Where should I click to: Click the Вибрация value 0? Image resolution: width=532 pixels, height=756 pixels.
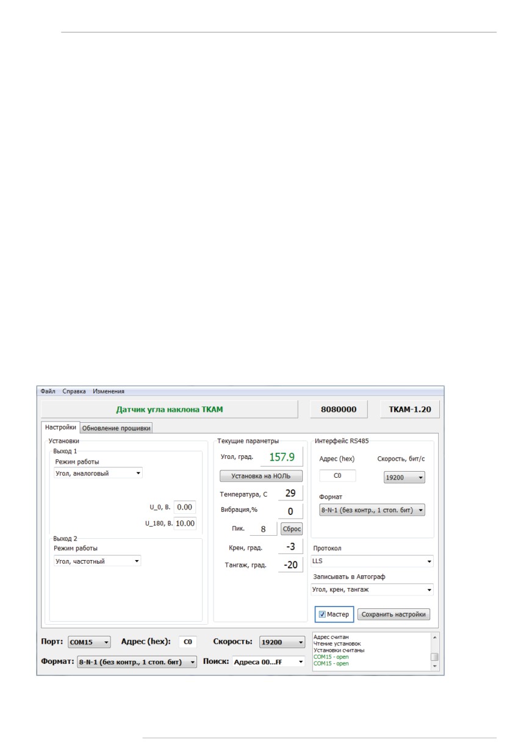click(290, 511)
